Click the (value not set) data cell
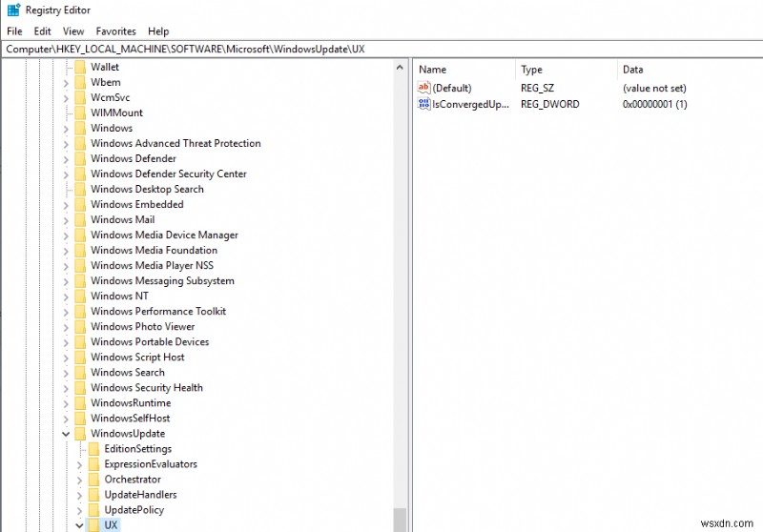 [x=654, y=88]
